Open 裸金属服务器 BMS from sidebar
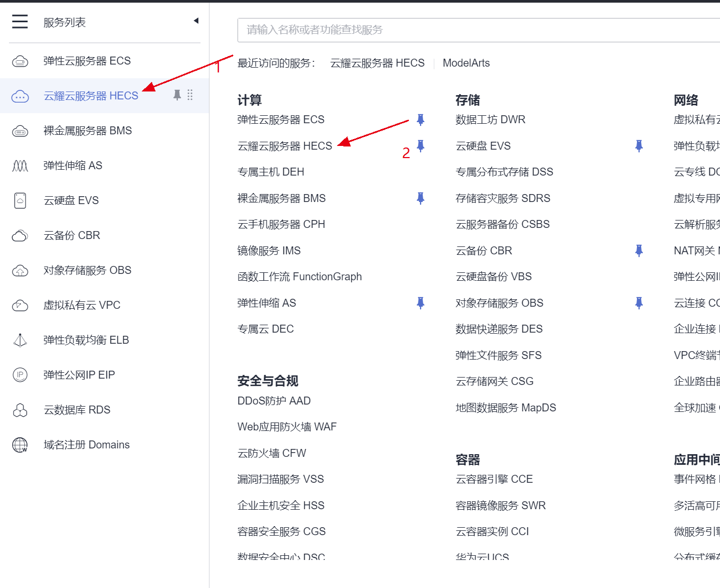This screenshot has height=588, width=720. coord(87,131)
